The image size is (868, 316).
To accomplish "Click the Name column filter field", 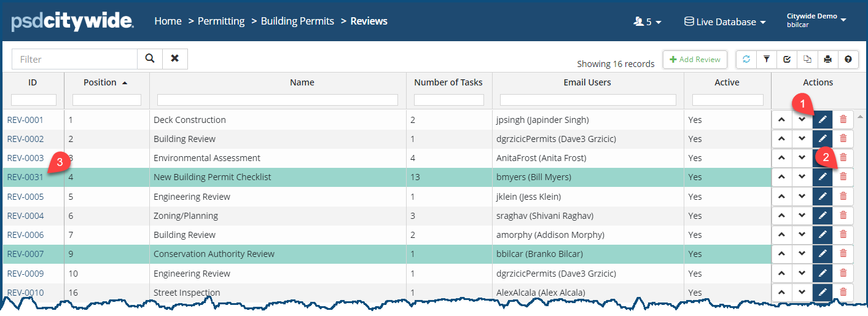I will point(278,100).
